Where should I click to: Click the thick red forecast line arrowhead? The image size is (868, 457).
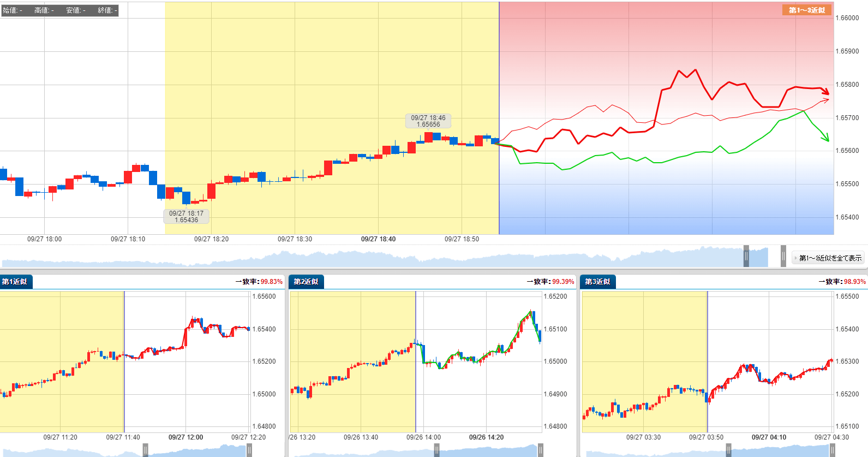tap(826, 91)
